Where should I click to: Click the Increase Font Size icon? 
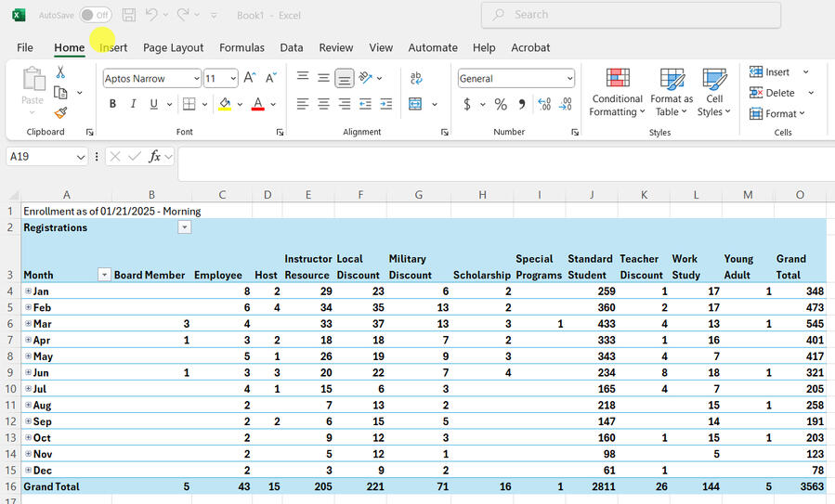[x=250, y=79]
